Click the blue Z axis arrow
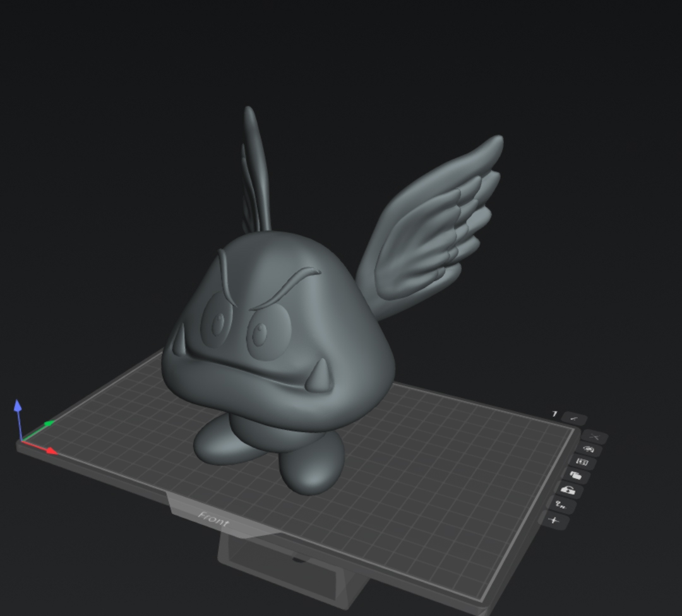Viewport: 682px width, 616px height. [18, 408]
